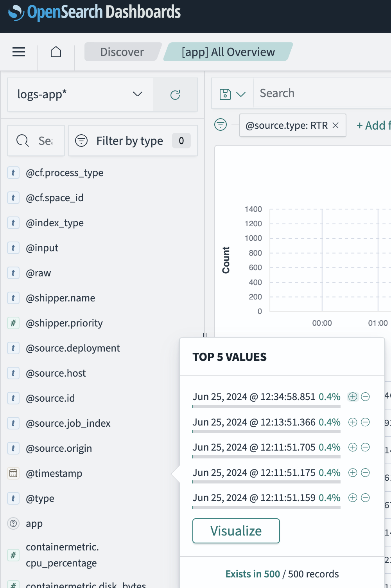This screenshot has height=588, width=391.
Task: Click the 'TOP 5 VALUES' heading
Action: pos(230,357)
